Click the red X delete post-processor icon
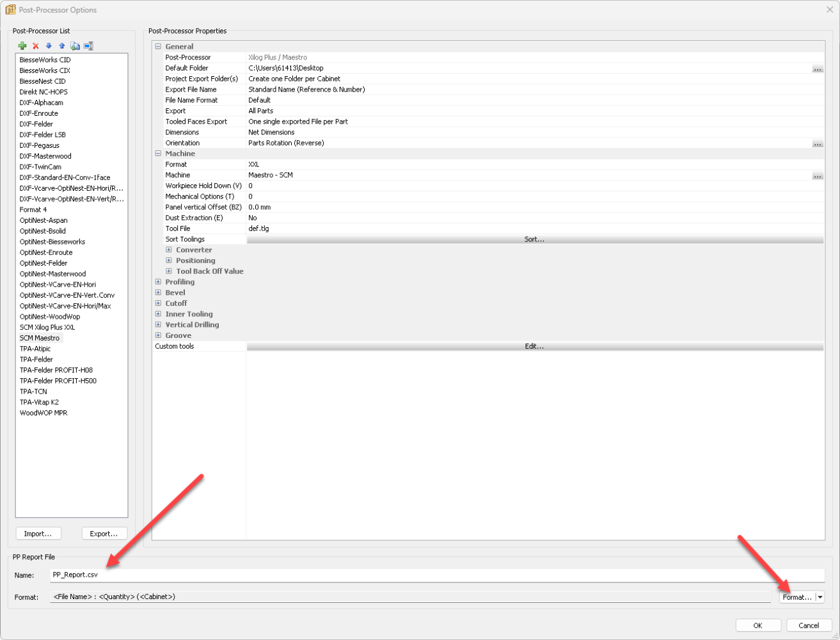The width and height of the screenshot is (840, 640). pos(36,46)
